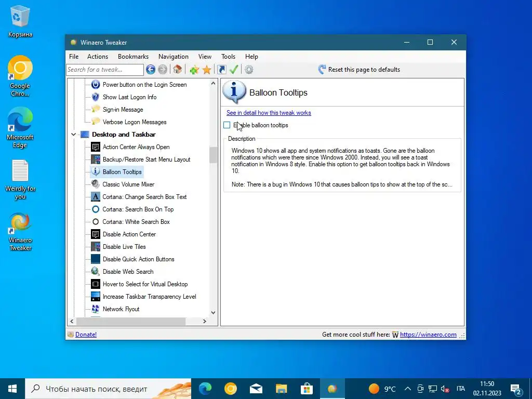Select the Balloon Tooltips tree item text

[122, 171]
